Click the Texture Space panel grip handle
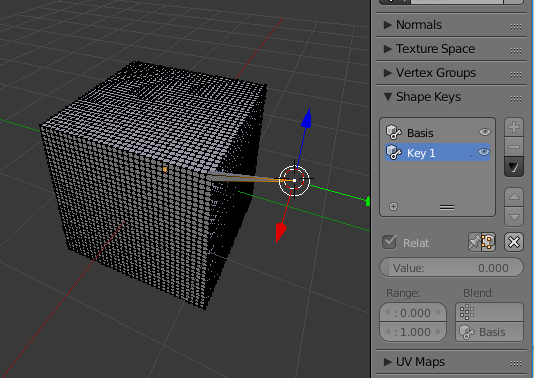The width and height of the screenshot is (534, 378). 516,50
